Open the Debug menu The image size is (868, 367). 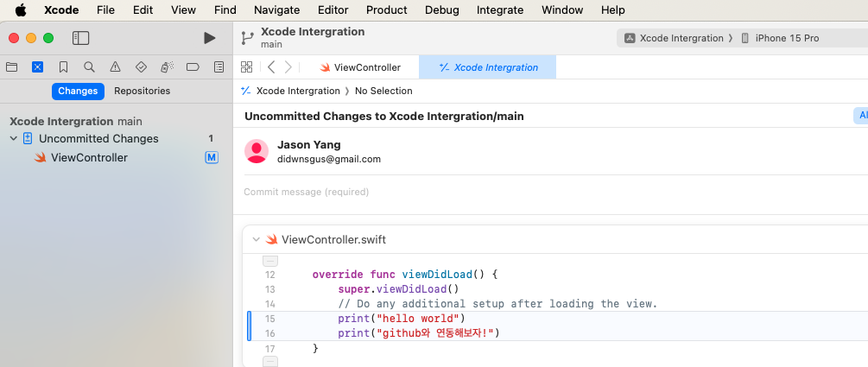tap(441, 10)
